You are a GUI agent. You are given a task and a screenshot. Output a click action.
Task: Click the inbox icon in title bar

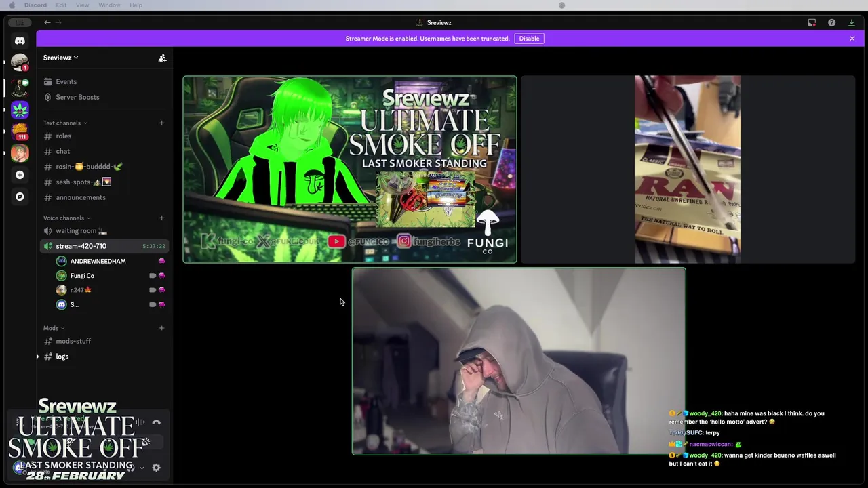(x=812, y=22)
